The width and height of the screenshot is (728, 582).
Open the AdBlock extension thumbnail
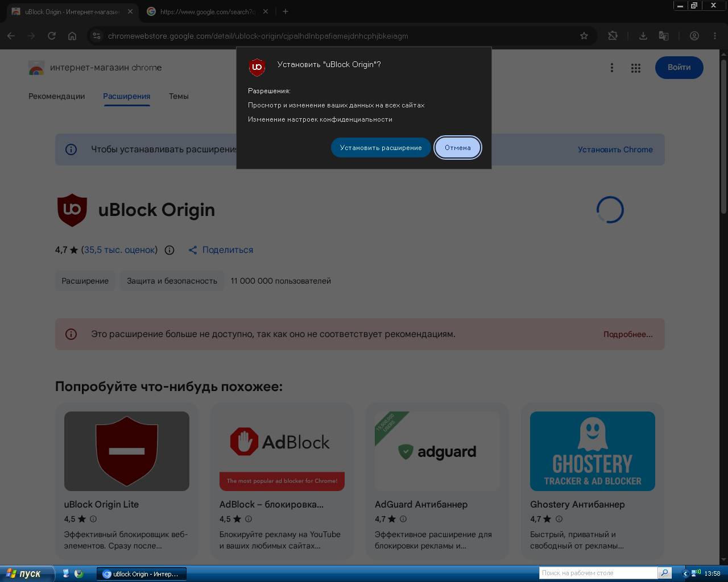coord(282,451)
